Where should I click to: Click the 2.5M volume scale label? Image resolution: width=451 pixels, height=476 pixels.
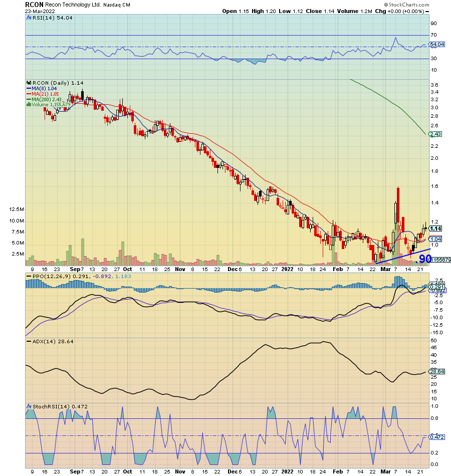tap(18, 254)
